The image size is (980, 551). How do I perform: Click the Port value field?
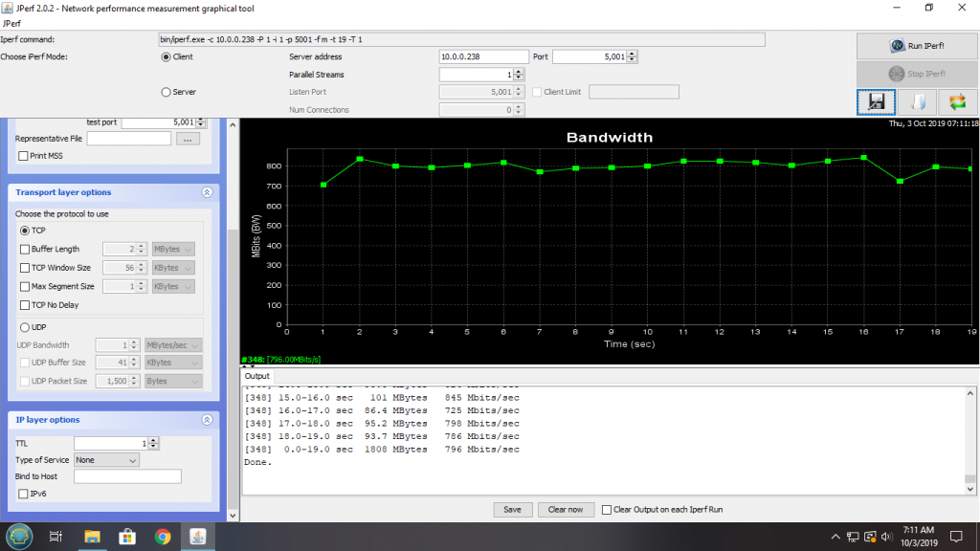pos(590,56)
